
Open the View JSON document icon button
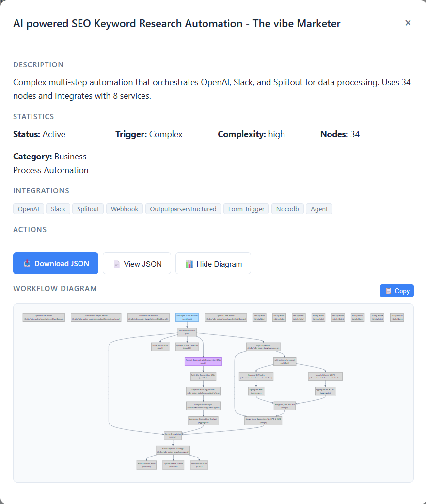coord(116,264)
